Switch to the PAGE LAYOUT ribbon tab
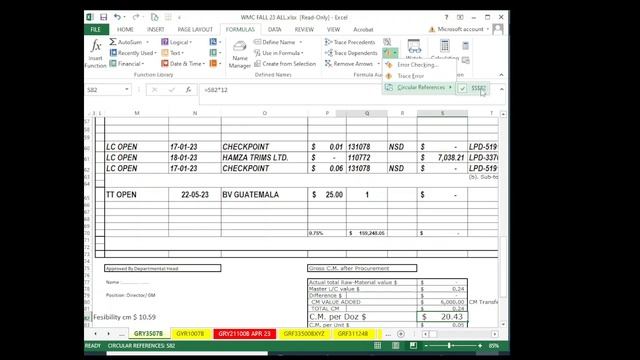This screenshot has width=640, height=360. [195, 29]
